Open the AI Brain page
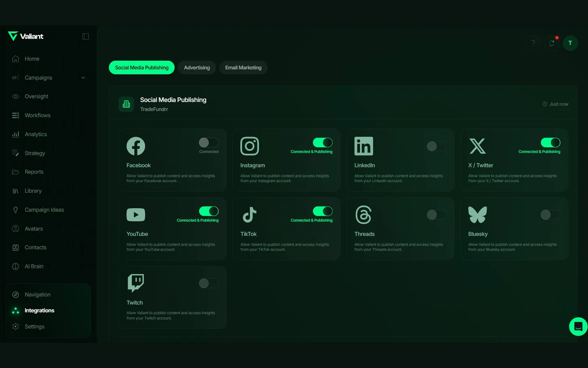Screen dimensions: 588x368 [34, 266]
